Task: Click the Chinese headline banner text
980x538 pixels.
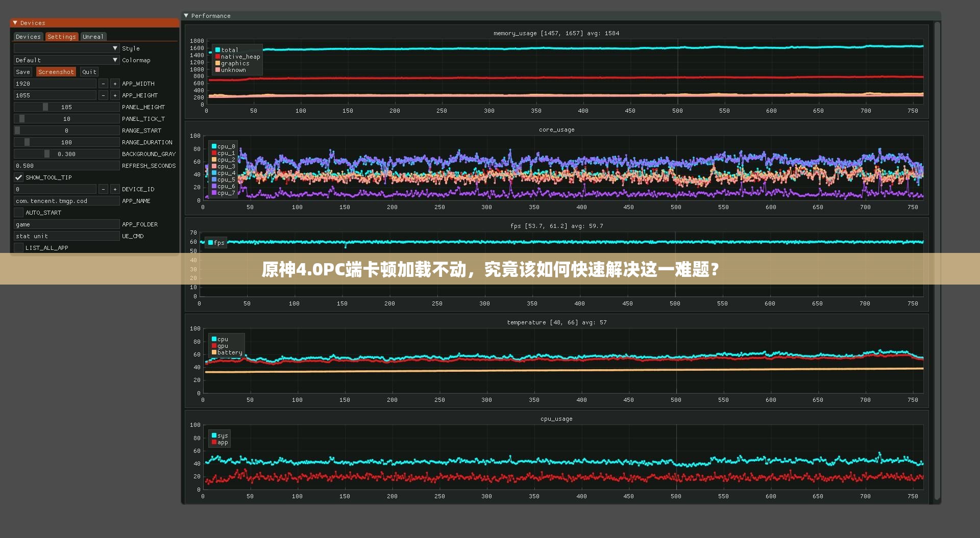Action: pyautogui.click(x=491, y=269)
